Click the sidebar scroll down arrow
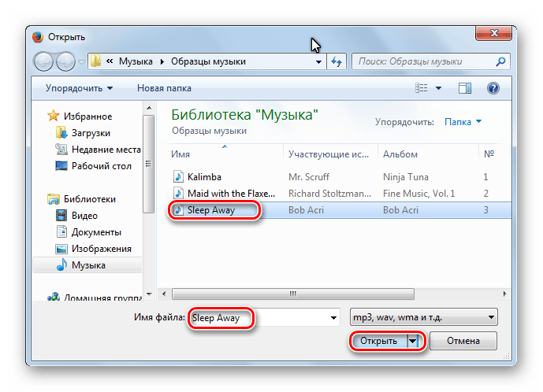This screenshot has height=392, width=543. 149,294
